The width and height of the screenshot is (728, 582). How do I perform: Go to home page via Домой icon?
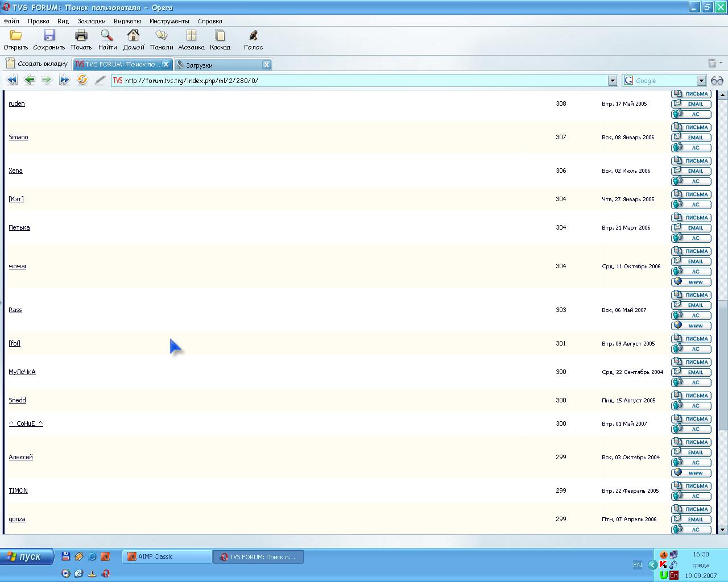tap(134, 36)
